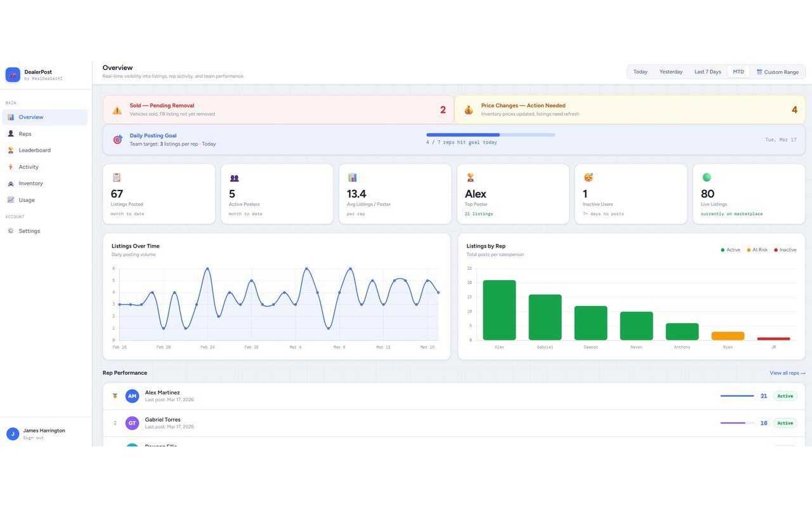Viewport: 812px width, 508px height.
Task: Open the Alex Martinez rep row
Action: click(x=454, y=396)
